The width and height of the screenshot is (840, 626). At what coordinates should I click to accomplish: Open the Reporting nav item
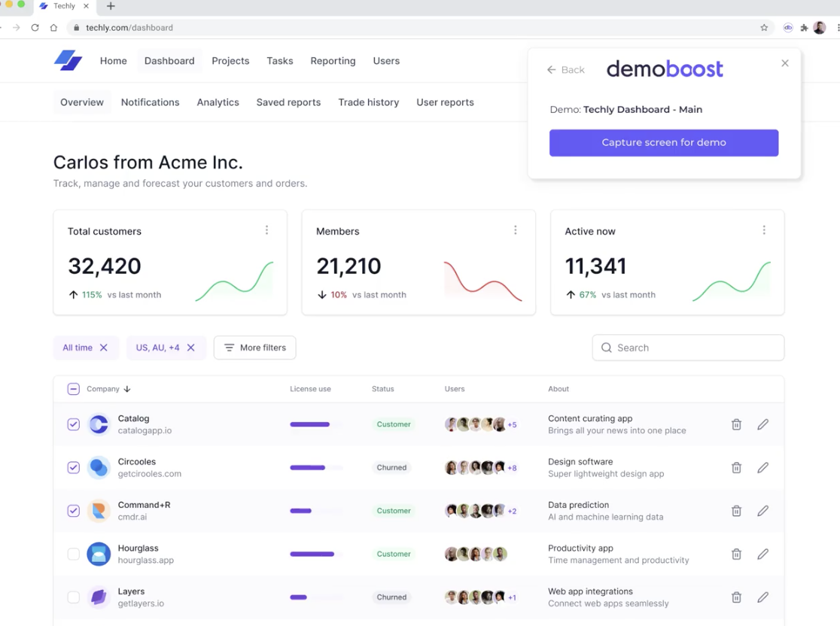pos(333,61)
